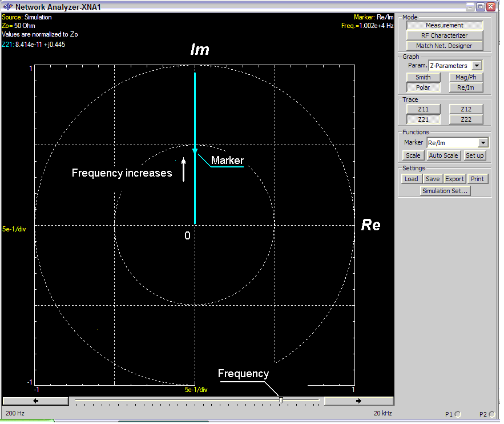Enable the Z11 trace
The width and height of the screenshot is (504, 424).
pyautogui.click(x=423, y=109)
